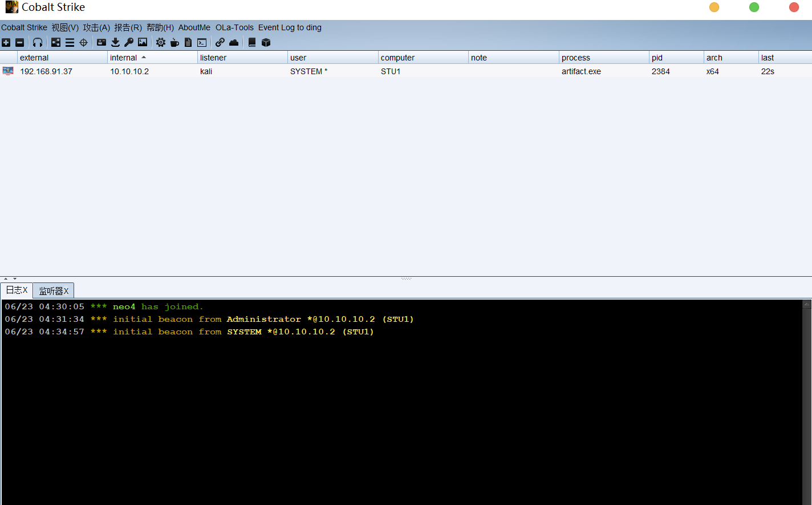The height and width of the screenshot is (505, 812).
Task: Open About via the cube icon
Action: 266,42
